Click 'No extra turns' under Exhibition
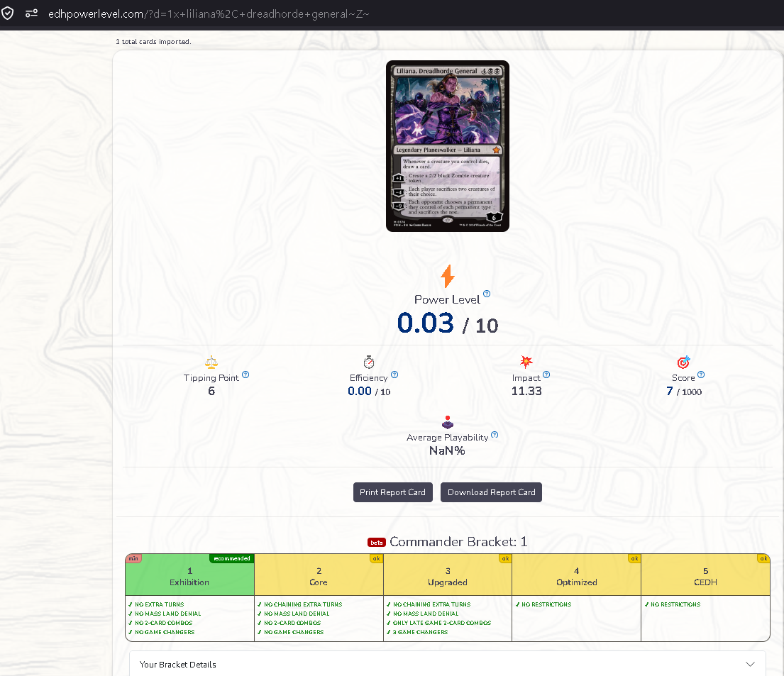The height and width of the screenshot is (676, 784). 159,604
